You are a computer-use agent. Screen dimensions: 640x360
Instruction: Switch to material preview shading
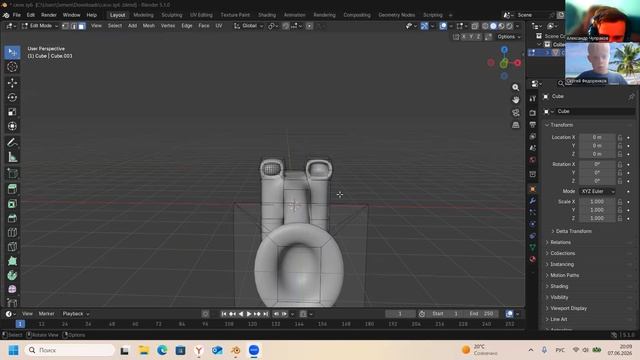(501, 26)
